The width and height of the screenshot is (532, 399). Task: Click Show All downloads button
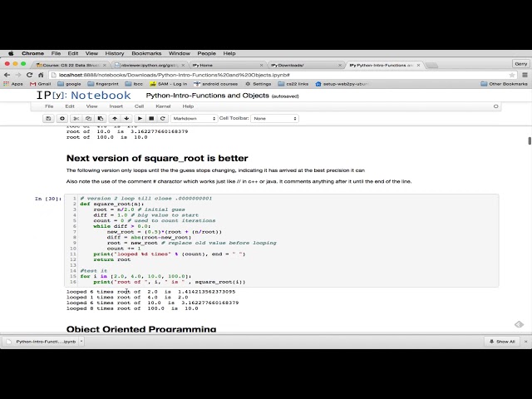(x=502, y=342)
